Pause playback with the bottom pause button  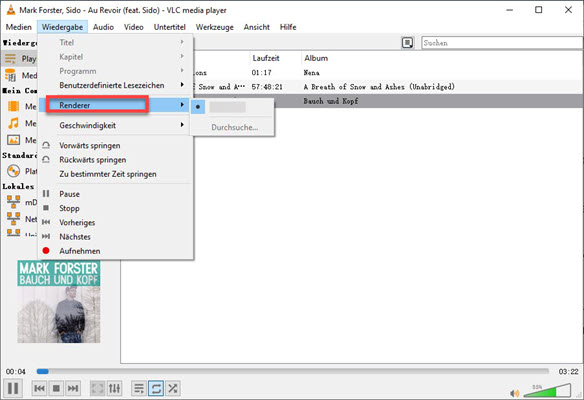pyautogui.click(x=13, y=388)
